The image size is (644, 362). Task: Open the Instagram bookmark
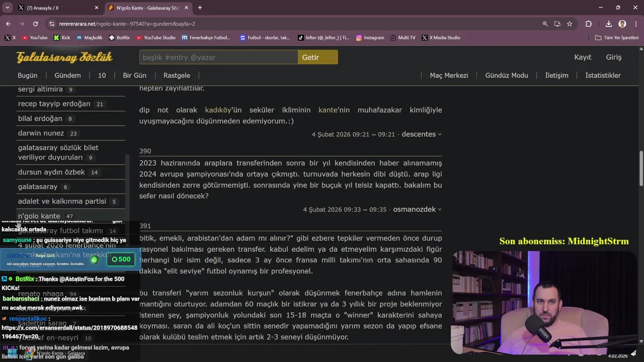(x=370, y=38)
